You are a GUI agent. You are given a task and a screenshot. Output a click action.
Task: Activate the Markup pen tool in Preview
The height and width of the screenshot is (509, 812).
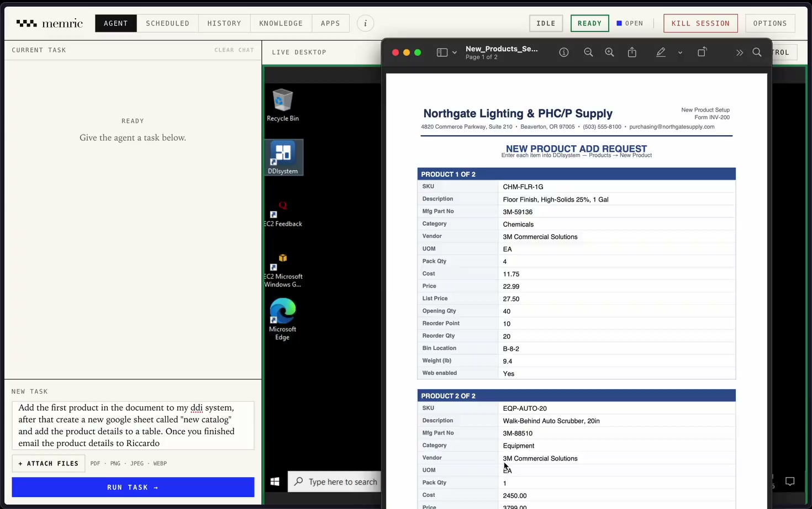[661, 52]
